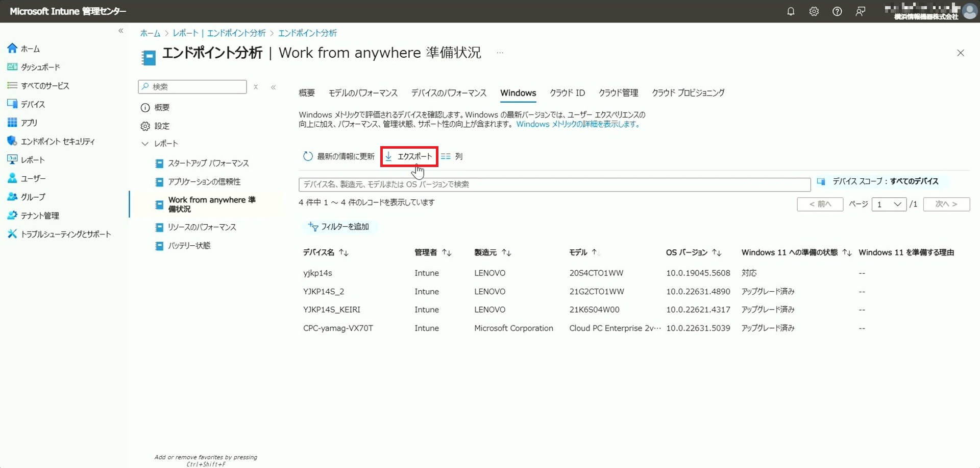Image resolution: width=980 pixels, height=468 pixels.
Task: Open 列 column chooser
Action: pyautogui.click(x=452, y=156)
